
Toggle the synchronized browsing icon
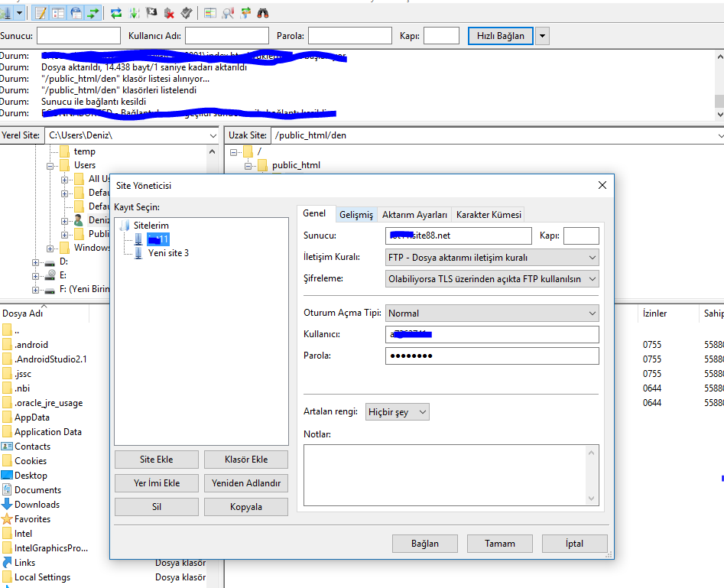point(245,13)
